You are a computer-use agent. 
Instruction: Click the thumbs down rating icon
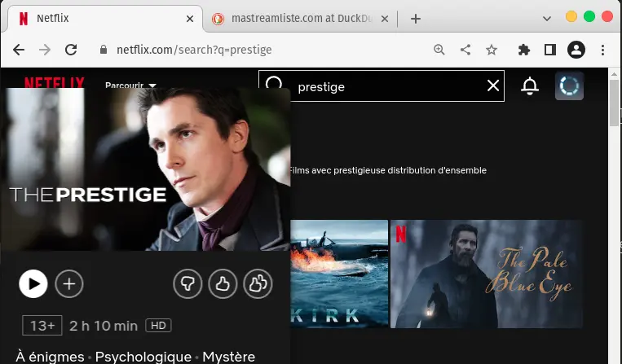(187, 283)
